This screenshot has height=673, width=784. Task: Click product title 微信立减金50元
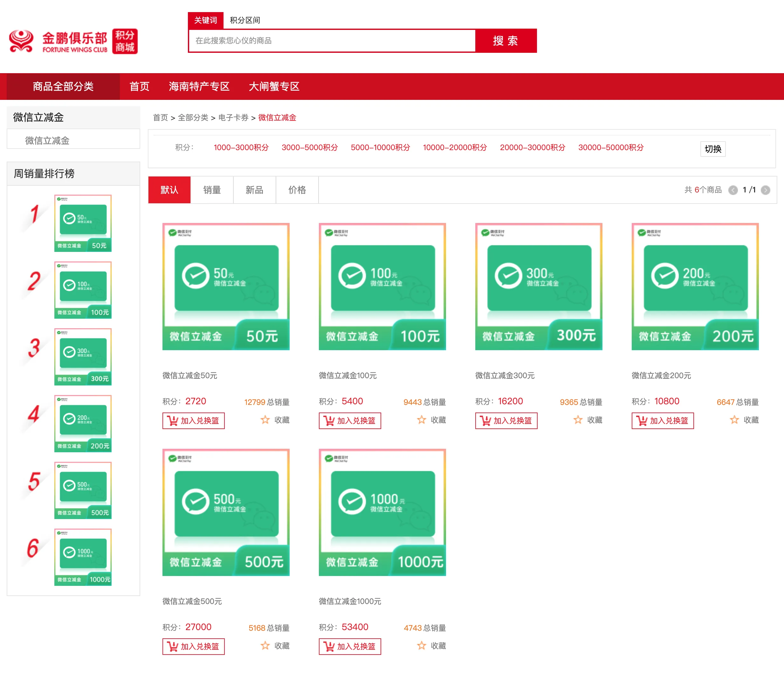[189, 376]
